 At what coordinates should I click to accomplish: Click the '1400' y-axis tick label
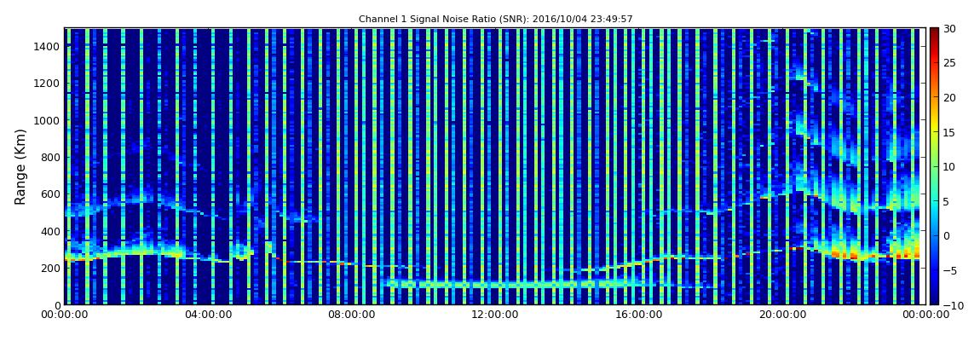tap(48, 46)
